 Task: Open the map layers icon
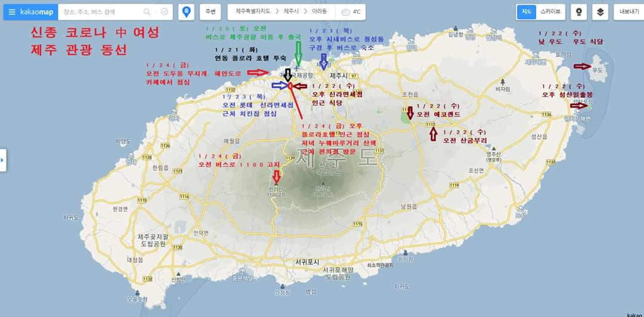(600, 12)
